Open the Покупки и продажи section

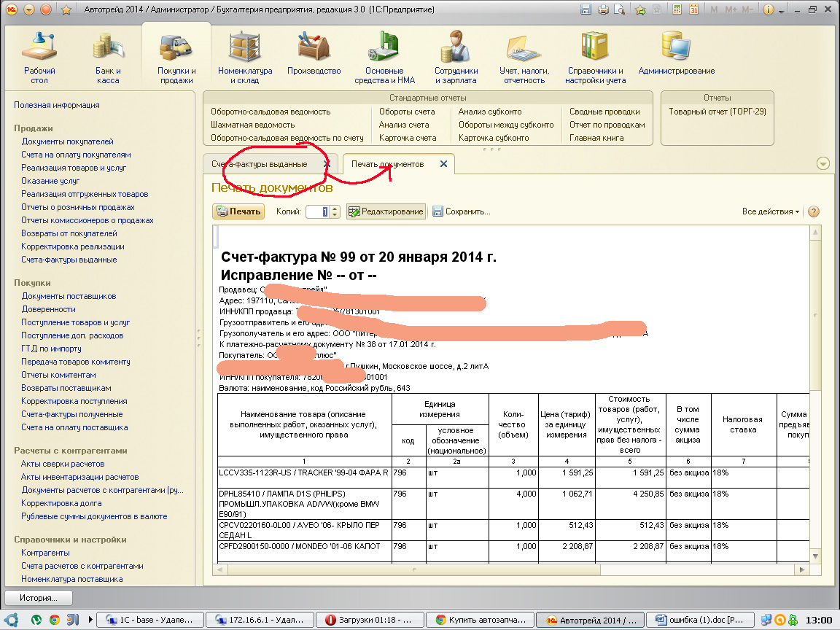tap(176, 58)
